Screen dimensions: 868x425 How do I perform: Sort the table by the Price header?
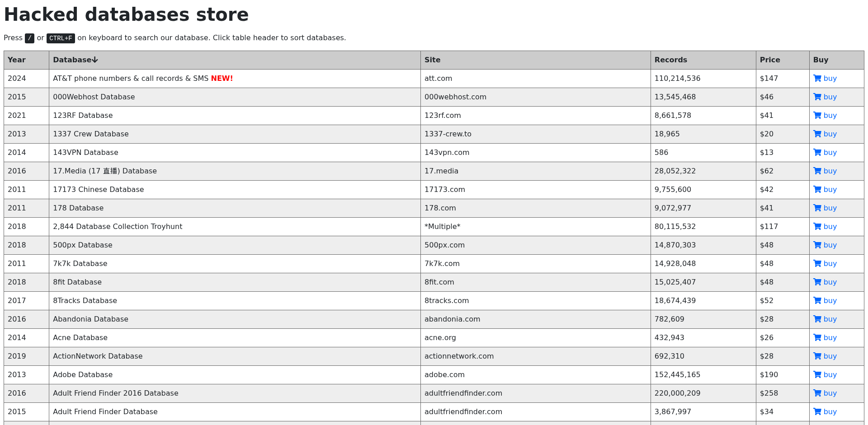(x=783, y=60)
